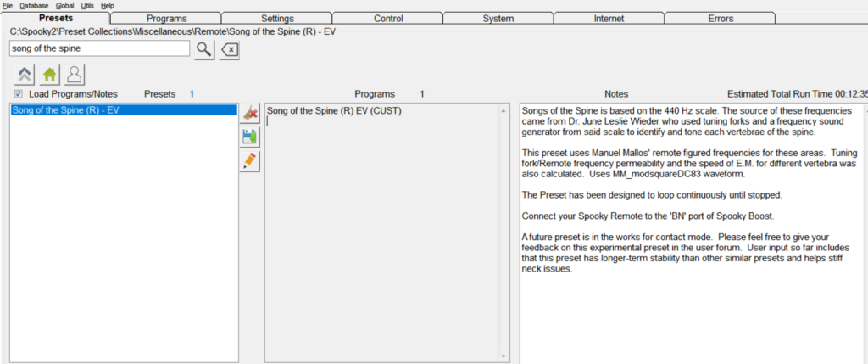
Task: Expand the Utils menu
Action: pos(87,5)
